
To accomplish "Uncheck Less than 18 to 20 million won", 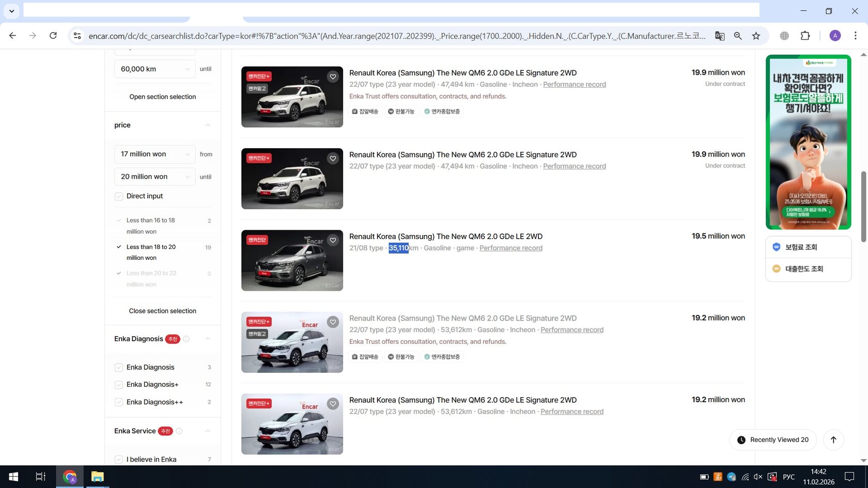I will click(x=119, y=247).
